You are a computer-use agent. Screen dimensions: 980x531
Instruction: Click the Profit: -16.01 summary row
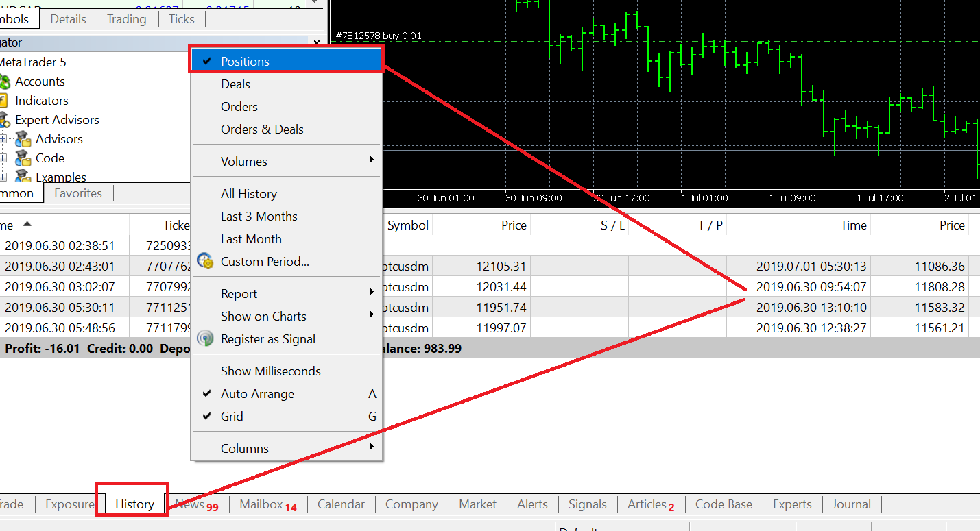pos(490,348)
